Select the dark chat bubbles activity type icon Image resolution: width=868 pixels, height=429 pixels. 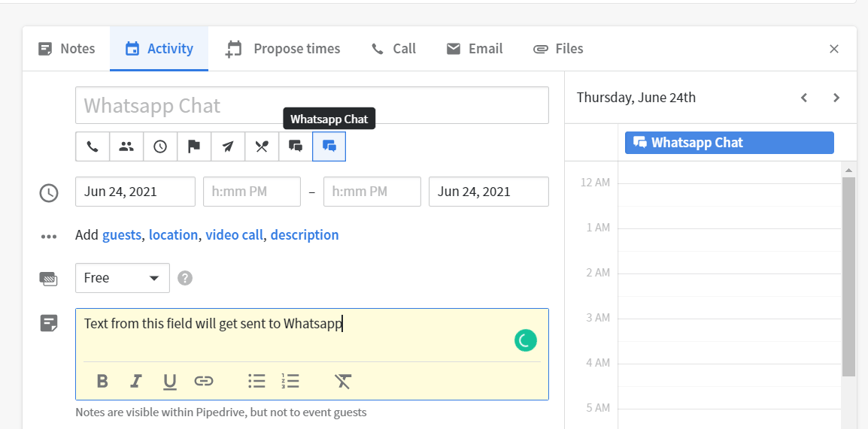(x=296, y=147)
